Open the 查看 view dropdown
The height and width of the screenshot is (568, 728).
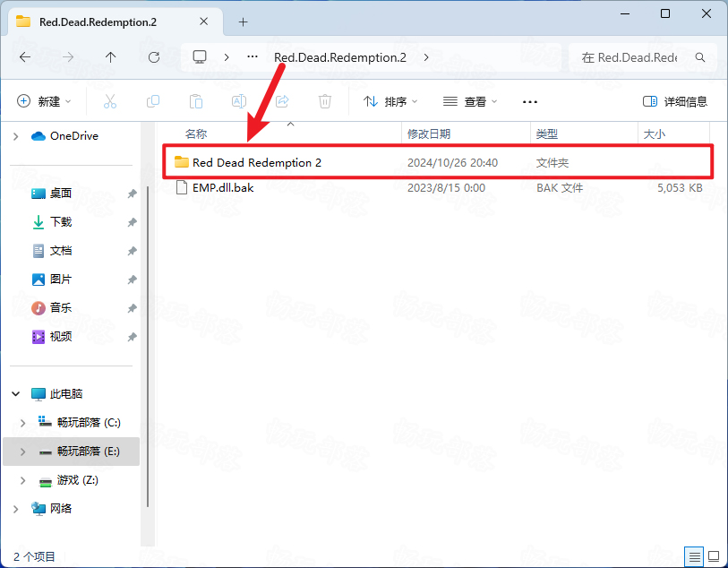coord(470,101)
